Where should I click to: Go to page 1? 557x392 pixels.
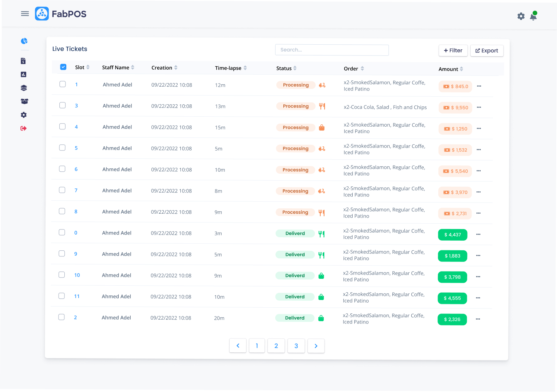[x=257, y=346]
